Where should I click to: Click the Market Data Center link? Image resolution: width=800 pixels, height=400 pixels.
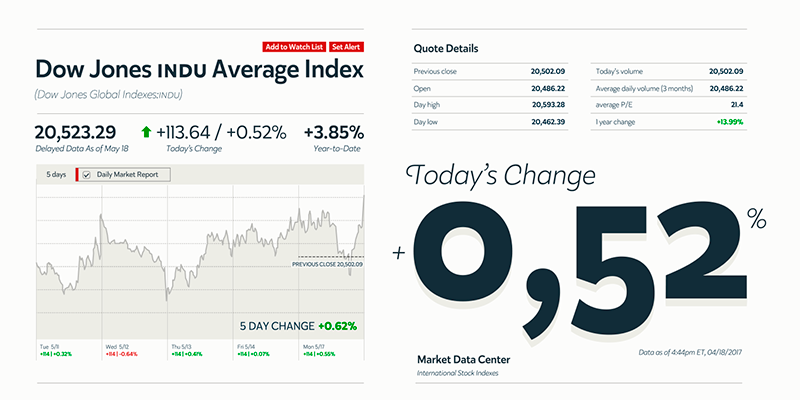(x=463, y=359)
